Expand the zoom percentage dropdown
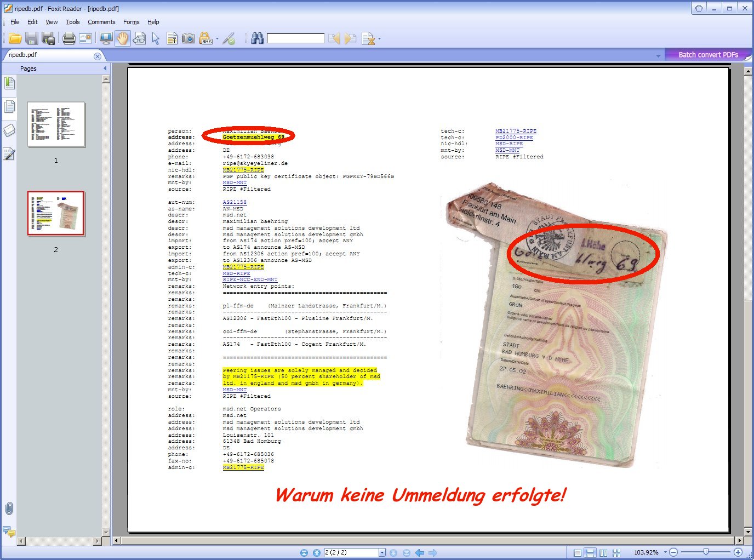Image resolution: width=754 pixels, height=560 pixels. pyautogui.click(x=665, y=552)
